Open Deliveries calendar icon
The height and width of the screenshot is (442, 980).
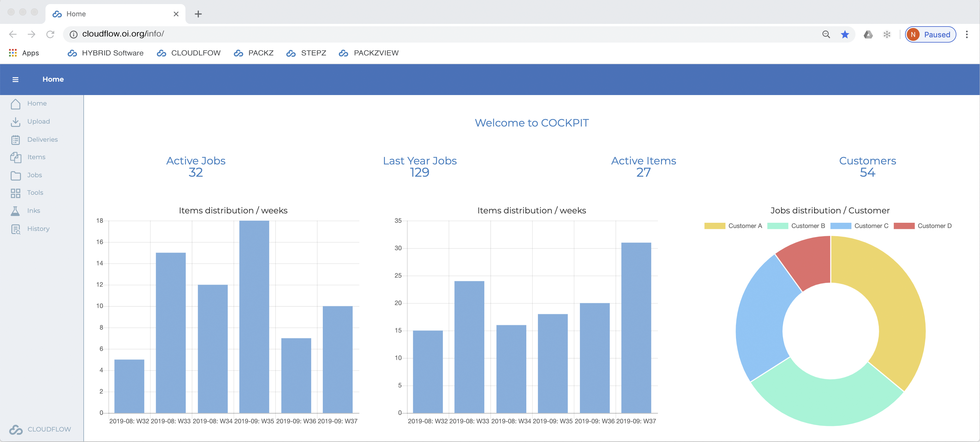coord(15,140)
